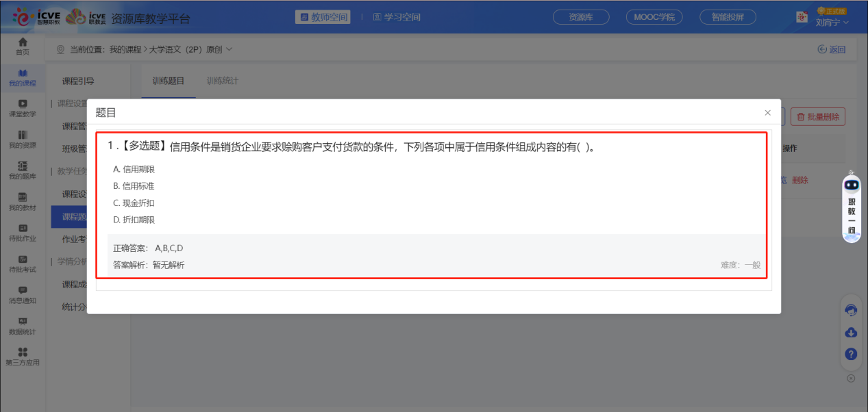The height and width of the screenshot is (412, 868).
Task: Go to 我的资源 in sidebar
Action: [x=23, y=139]
